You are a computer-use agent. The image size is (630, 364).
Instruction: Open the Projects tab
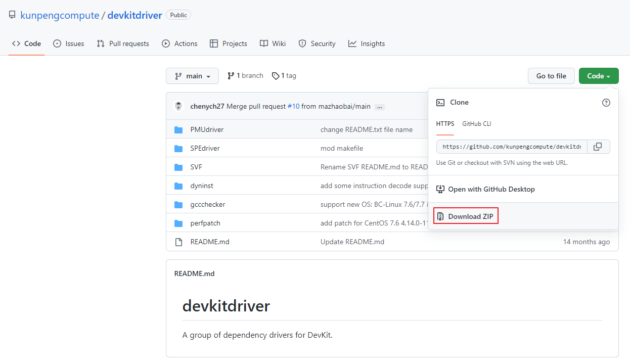(229, 43)
